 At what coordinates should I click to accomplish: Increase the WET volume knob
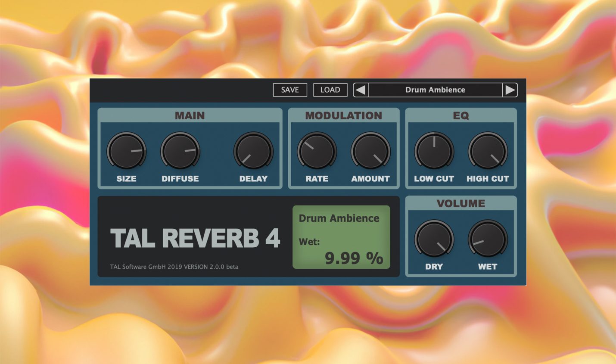pos(488,240)
